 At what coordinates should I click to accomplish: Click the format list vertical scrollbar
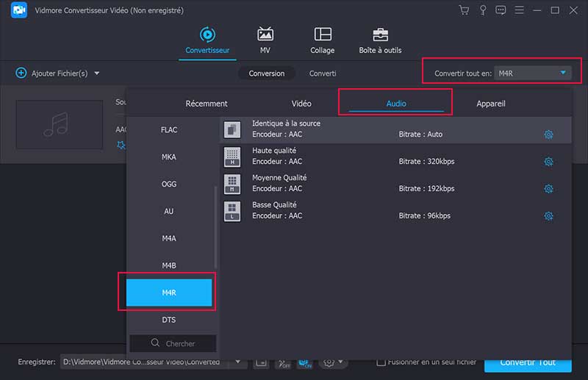coord(215,228)
